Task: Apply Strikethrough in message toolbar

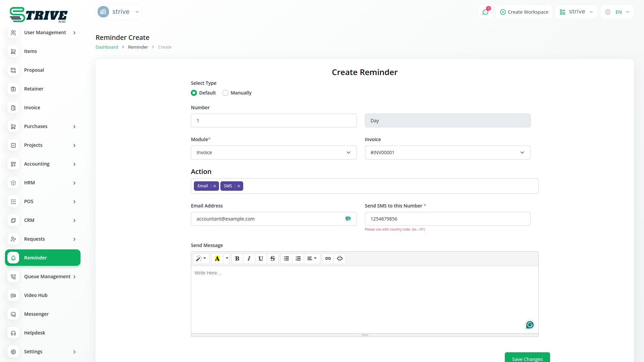Action: click(272, 258)
